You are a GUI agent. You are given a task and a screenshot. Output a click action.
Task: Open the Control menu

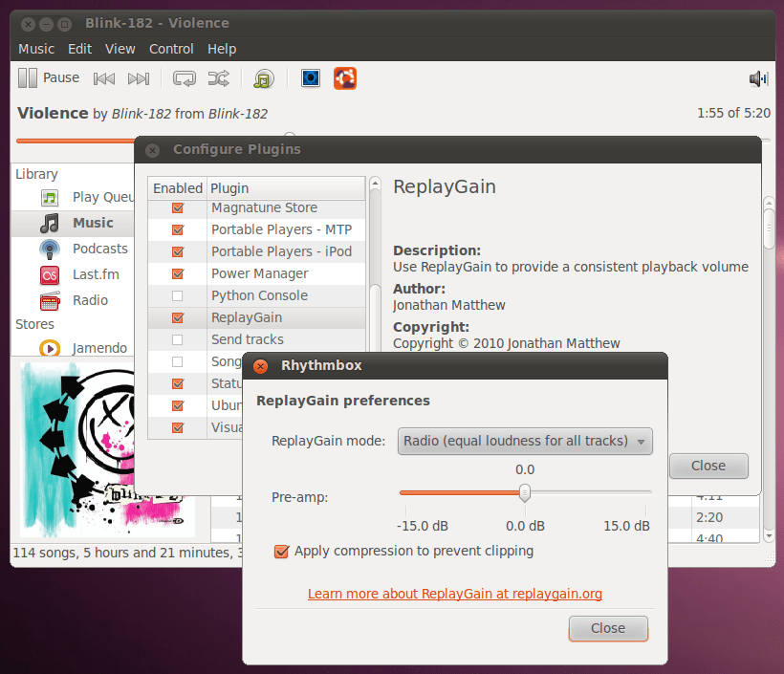pos(171,49)
